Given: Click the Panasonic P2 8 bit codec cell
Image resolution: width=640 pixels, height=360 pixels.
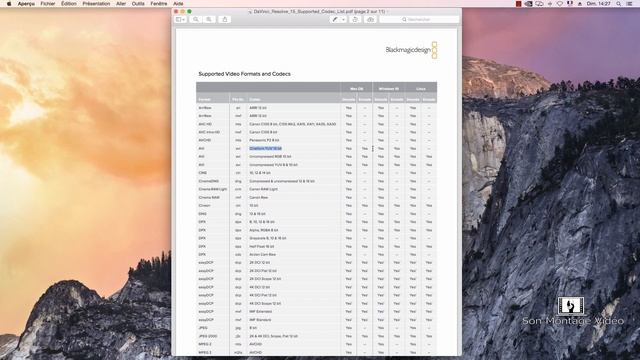Looking at the screenshot, I should 264,140.
